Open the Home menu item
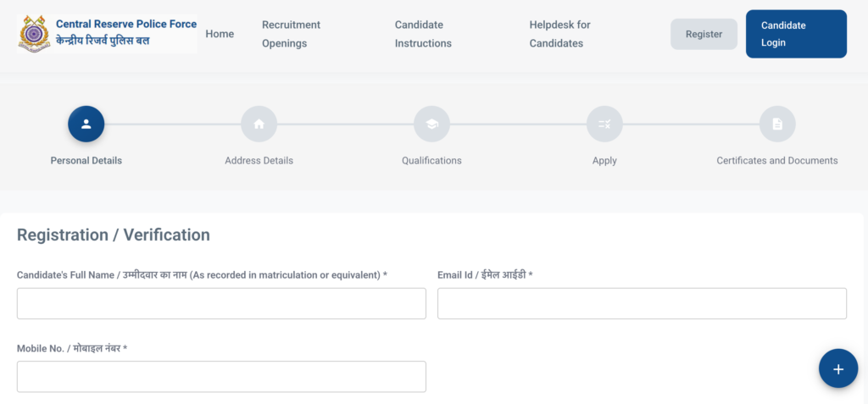The height and width of the screenshot is (404, 868). tap(220, 34)
